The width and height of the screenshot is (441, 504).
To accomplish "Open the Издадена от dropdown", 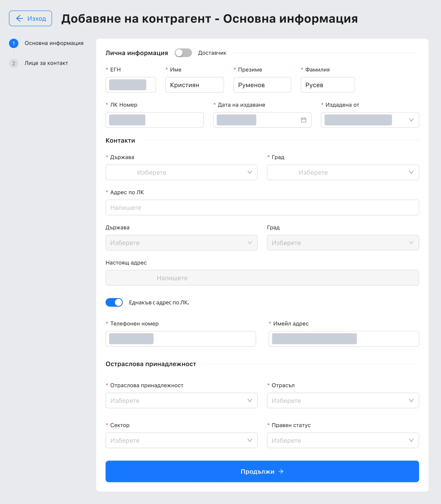I will click(x=370, y=120).
